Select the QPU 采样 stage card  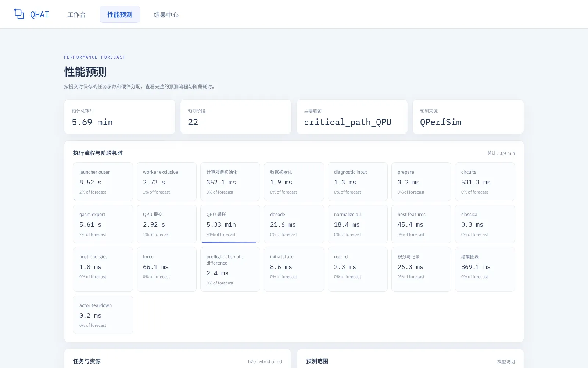click(230, 224)
